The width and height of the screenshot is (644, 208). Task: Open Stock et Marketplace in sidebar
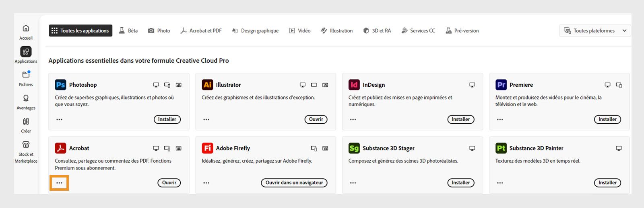pos(26,152)
